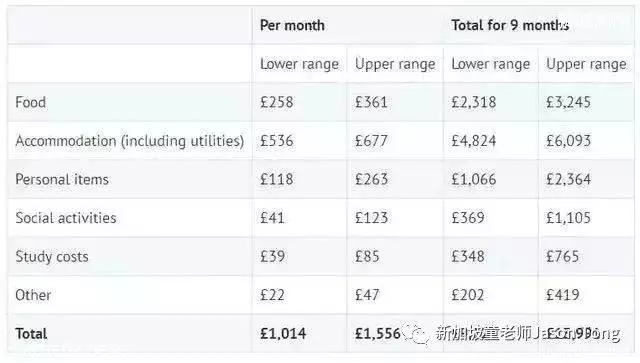This screenshot has width=640, height=363.
Task: Click the £1,105 social activities cell
Action: 568,218
